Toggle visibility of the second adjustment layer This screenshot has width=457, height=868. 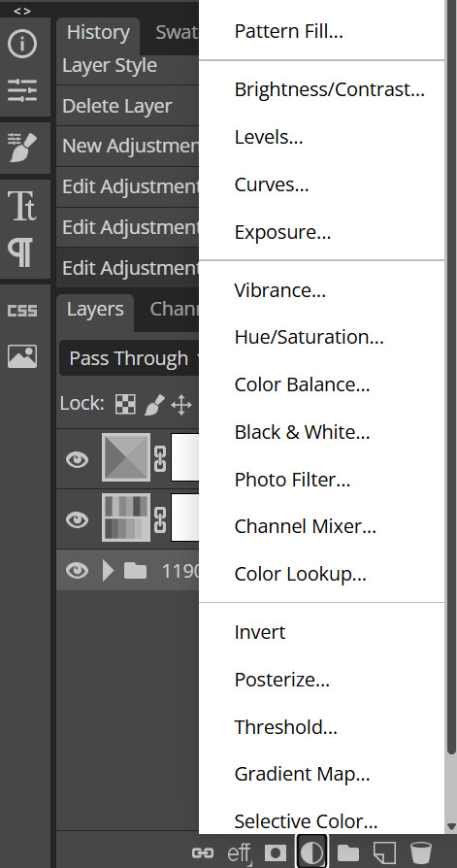pyautogui.click(x=77, y=518)
